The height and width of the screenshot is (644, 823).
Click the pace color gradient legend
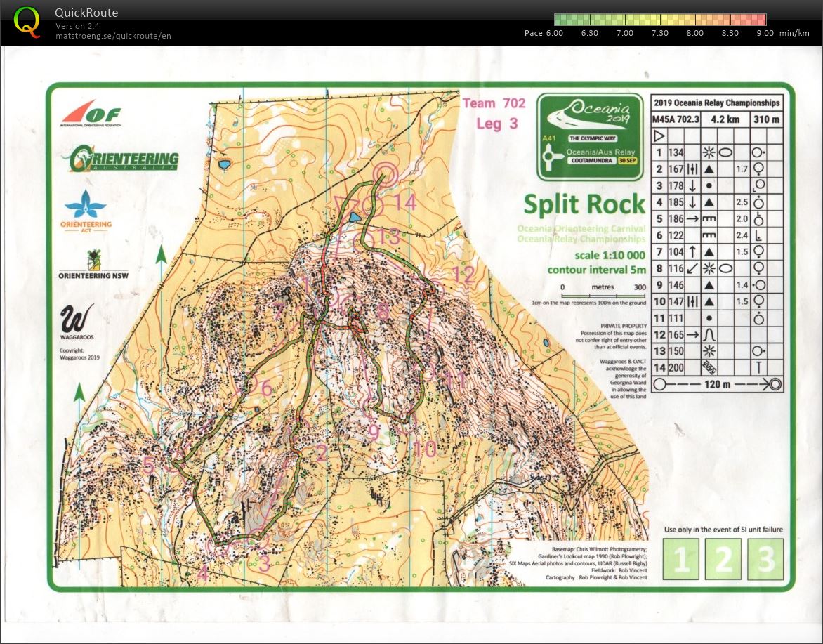[659, 20]
